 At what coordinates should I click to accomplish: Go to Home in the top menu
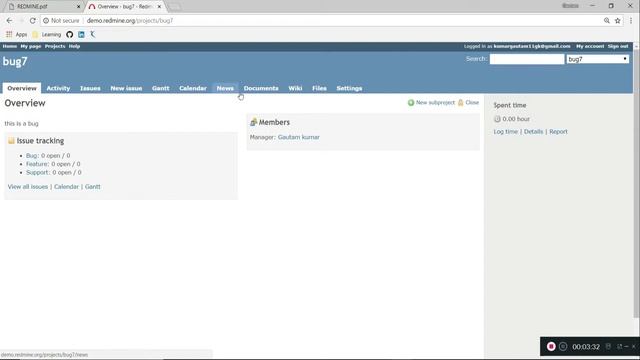pyautogui.click(x=10, y=46)
